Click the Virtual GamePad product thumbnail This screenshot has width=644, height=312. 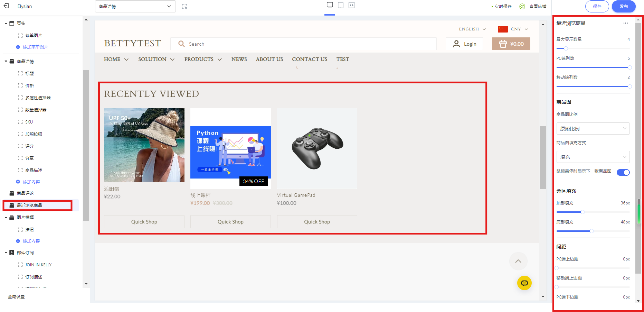coord(317,148)
